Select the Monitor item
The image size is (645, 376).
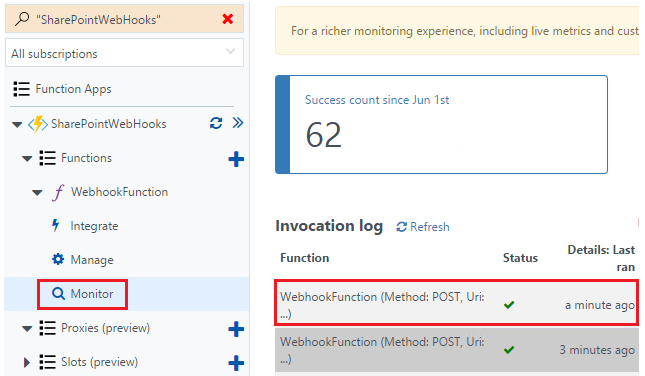tap(82, 294)
